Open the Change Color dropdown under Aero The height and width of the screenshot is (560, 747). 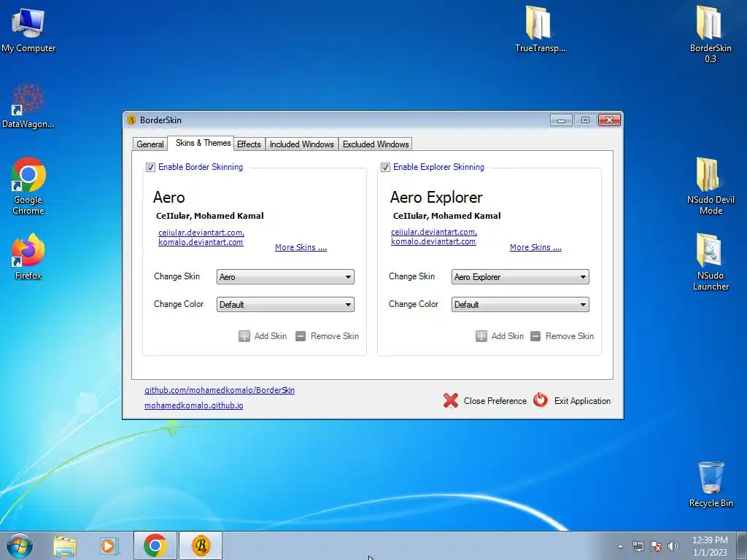(285, 304)
